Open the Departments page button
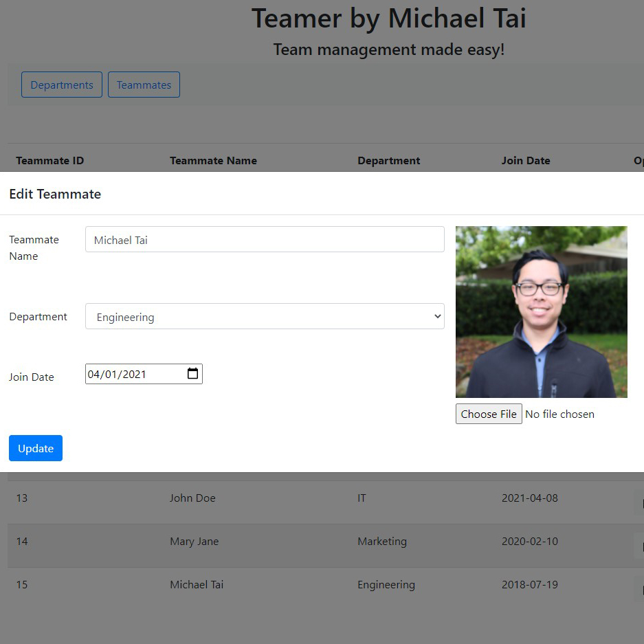Image resolution: width=644 pixels, height=644 pixels. coord(62,85)
